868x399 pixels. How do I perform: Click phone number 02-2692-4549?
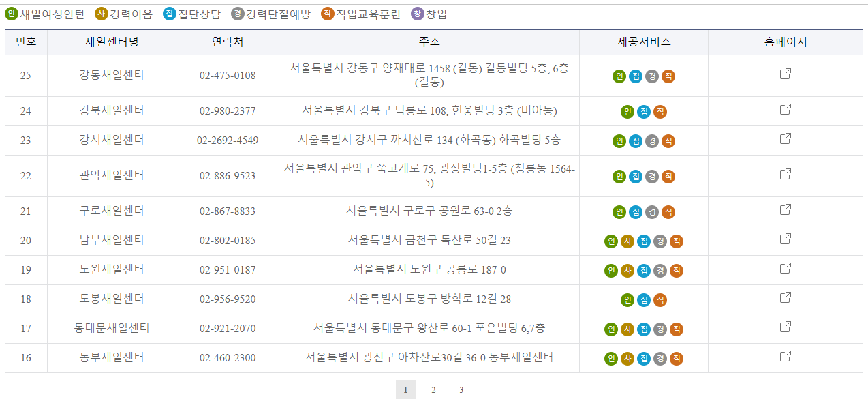(228, 141)
